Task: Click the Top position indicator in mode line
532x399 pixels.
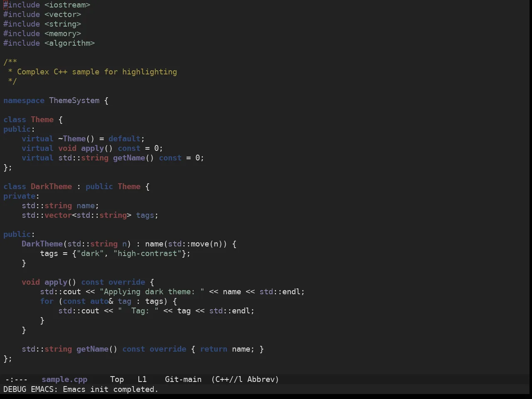Action: click(x=117, y=379)
